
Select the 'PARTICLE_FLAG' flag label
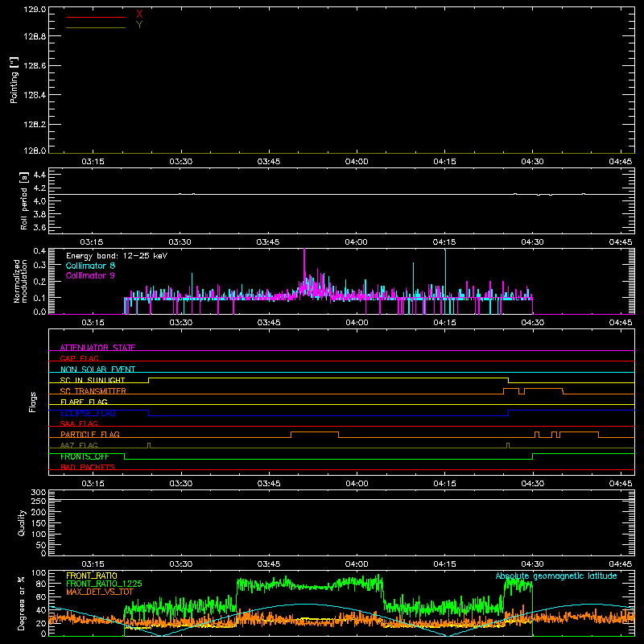point(90,434)
